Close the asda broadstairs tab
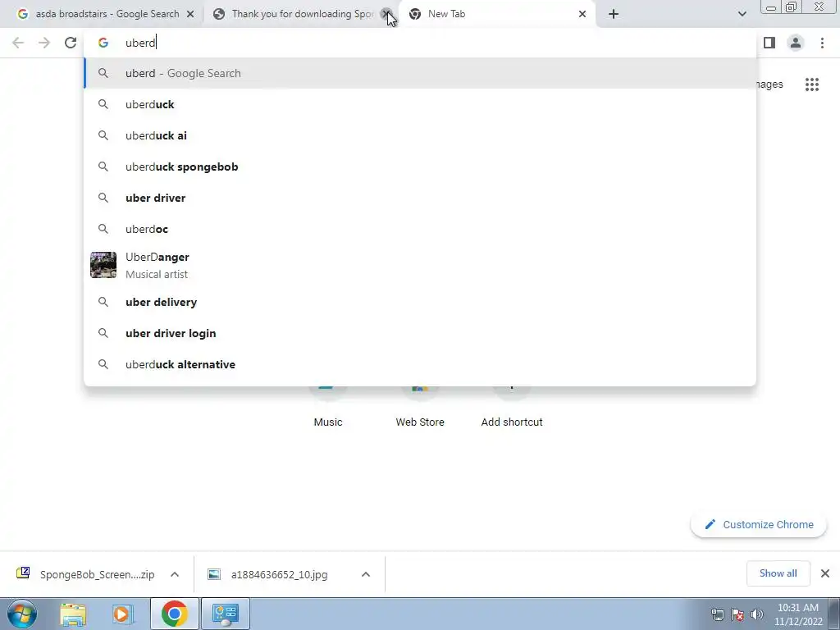 pyautogui.click(x=190, y=14)
